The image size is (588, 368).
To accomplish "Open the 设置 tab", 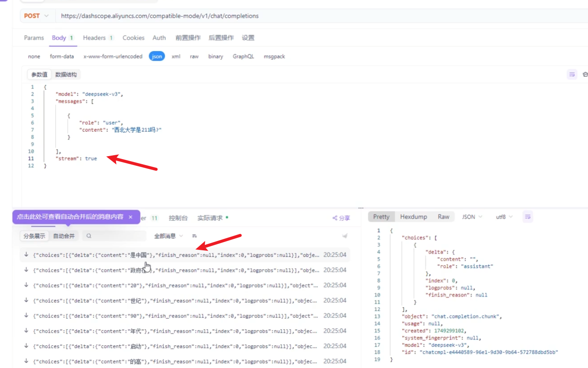I will point(248,38).
